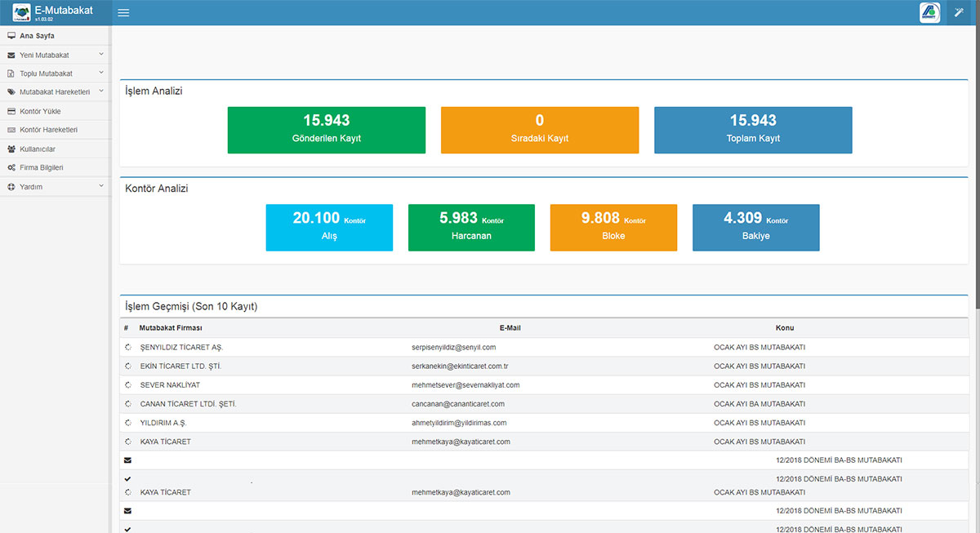Click the lifebuoy icon beside Yardım
Screen dimensions: 980x533
(x=11, y=187)
